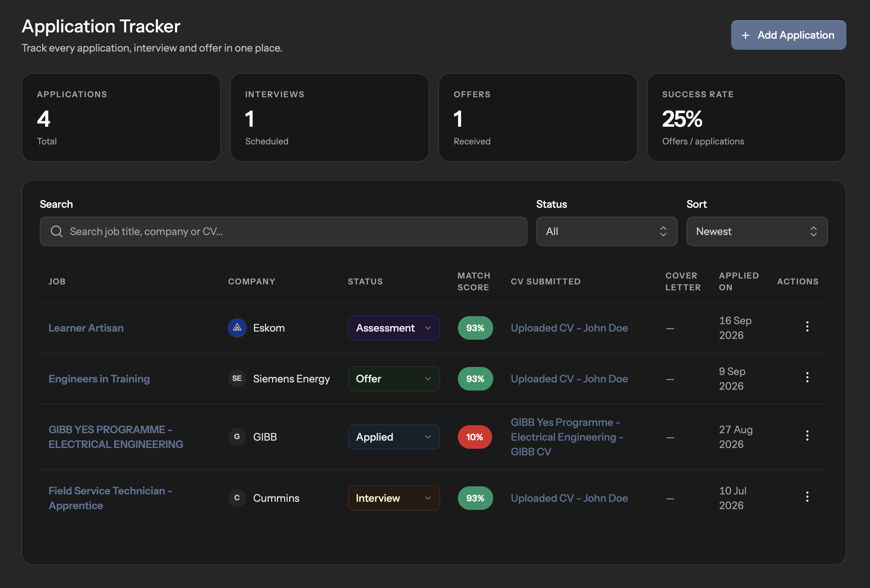870x588 pixels.
Task: Click the APPLIED ON column header
Action: tap(739, 281)
